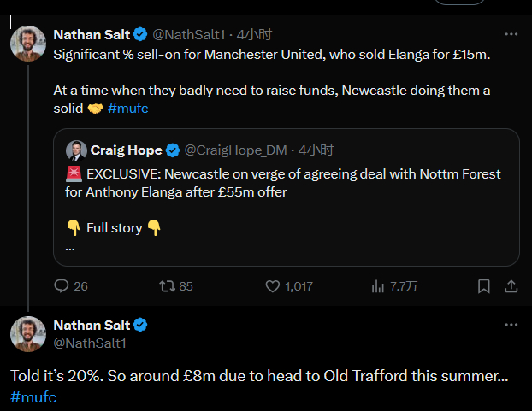
Task: Click Nathan Salt's avatar on bottom tweet
Action: pos(28,334)
